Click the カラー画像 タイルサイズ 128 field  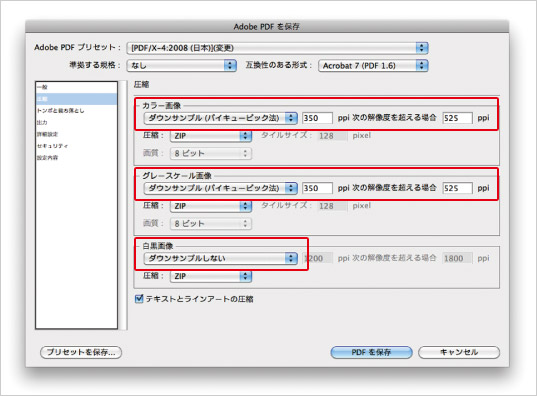coord(332,136)
